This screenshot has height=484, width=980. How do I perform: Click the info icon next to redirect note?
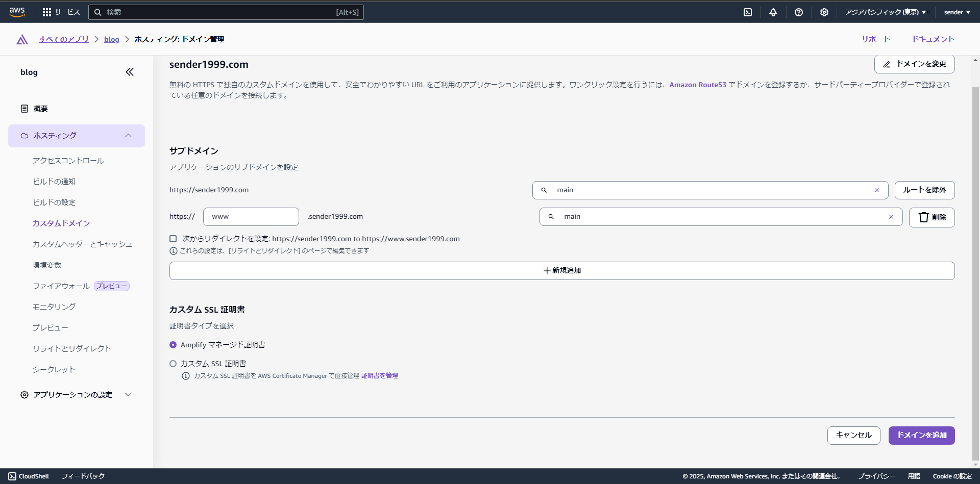[174, 251]
